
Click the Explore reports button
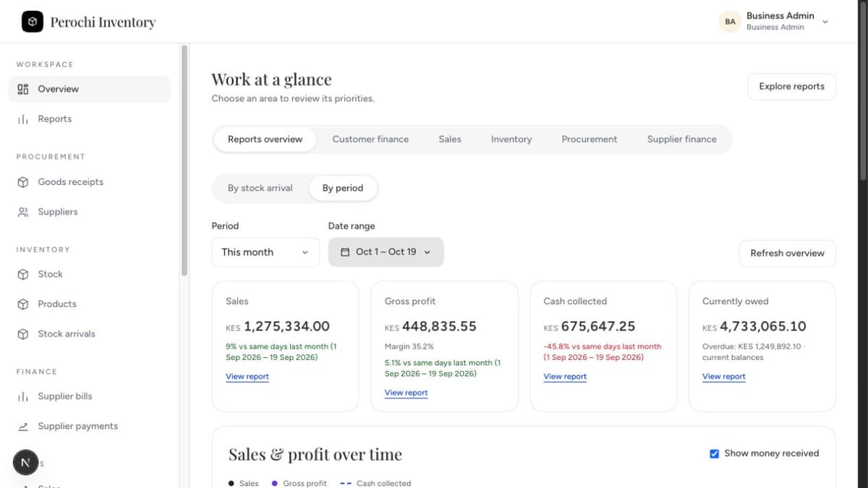click(x=791, y=87)
